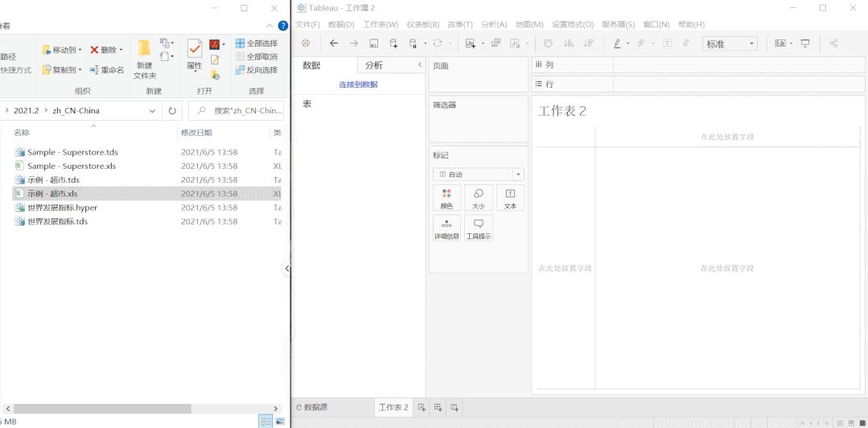Click the group members paperclip icon
Viewport: 868px width, 428px height.
pos(641,43)
